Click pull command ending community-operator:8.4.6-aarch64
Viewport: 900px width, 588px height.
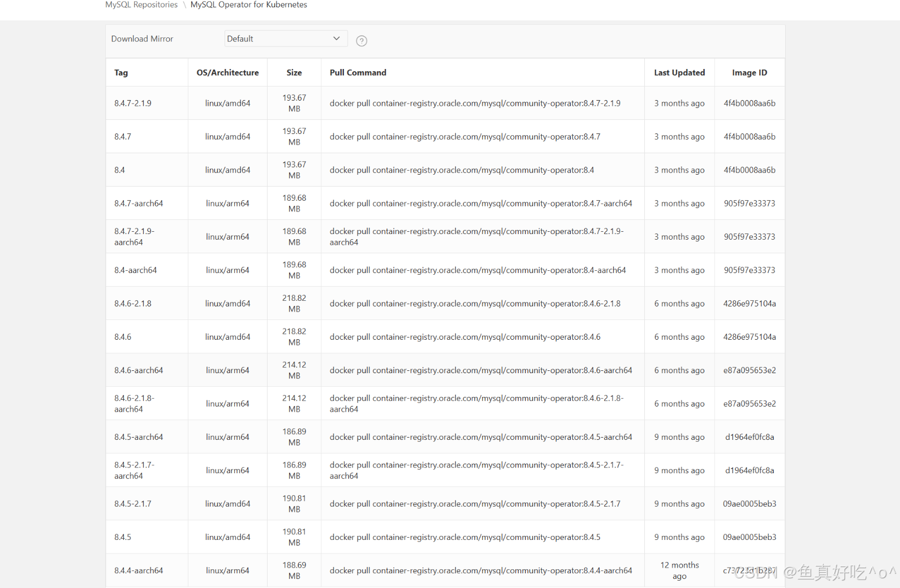tap(481, 370)
